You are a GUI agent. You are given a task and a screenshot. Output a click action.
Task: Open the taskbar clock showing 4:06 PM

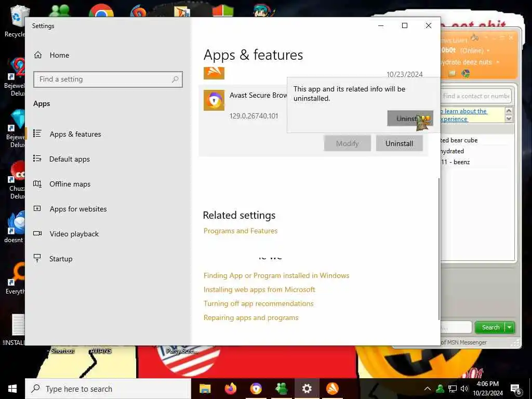[487, 389]
